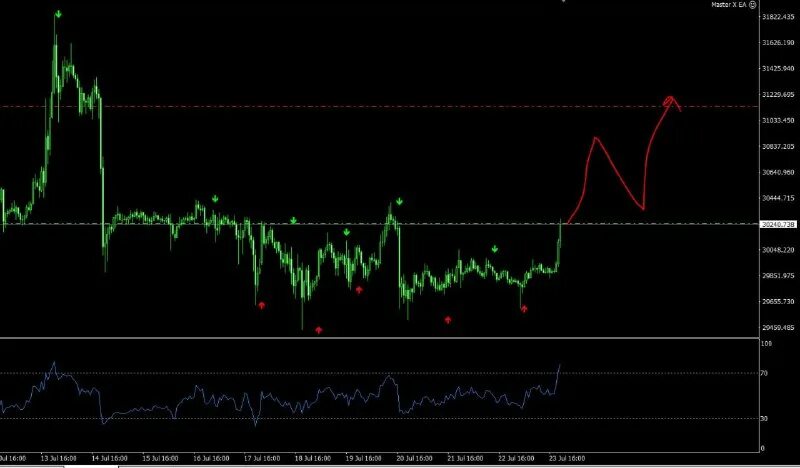Click the 18 Jul 16:00 time axis label

(x=313, y=458)
